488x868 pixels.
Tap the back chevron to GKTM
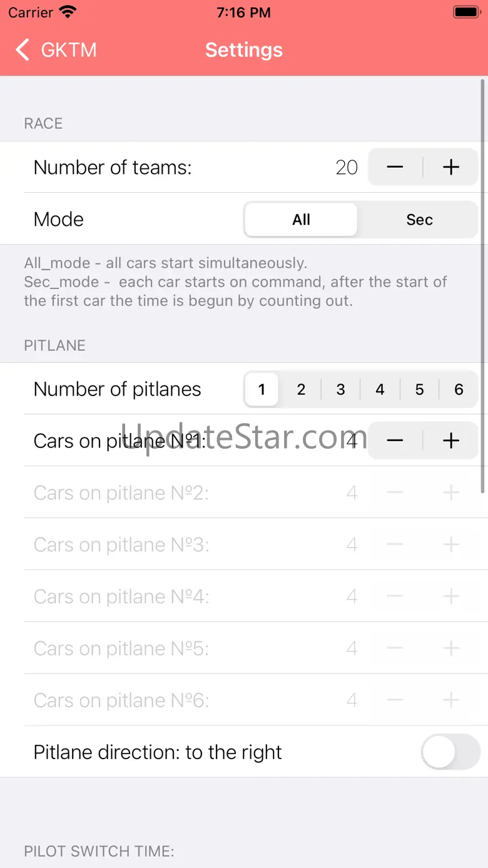tap(23, 50)
